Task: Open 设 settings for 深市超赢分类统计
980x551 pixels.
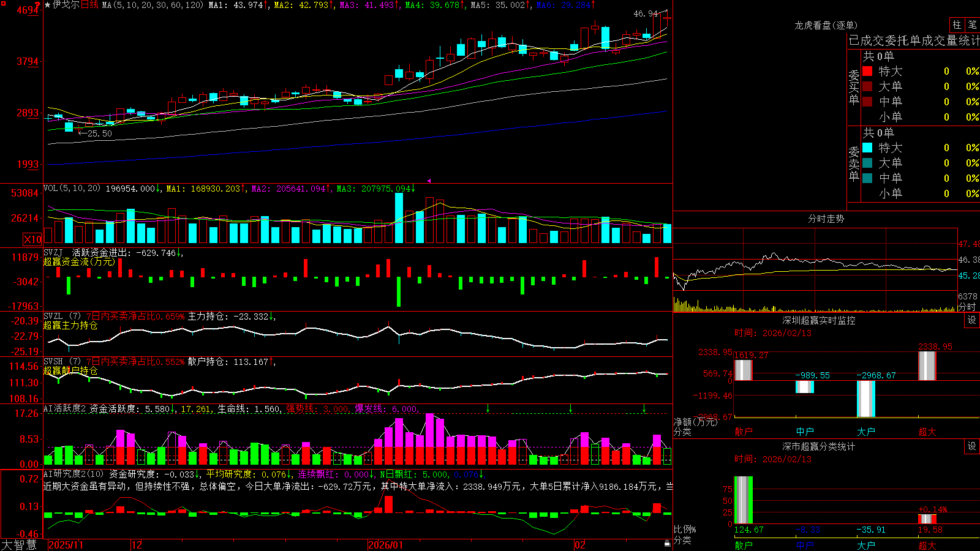Action: click(972, 446)
